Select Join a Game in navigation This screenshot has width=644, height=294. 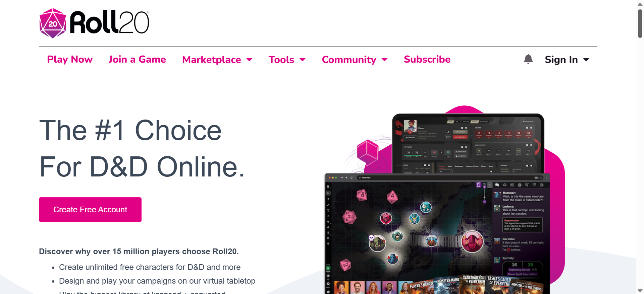[137, 59]
